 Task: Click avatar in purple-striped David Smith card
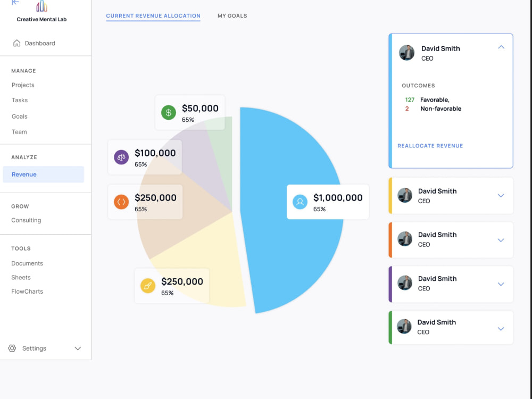[405, 282]
